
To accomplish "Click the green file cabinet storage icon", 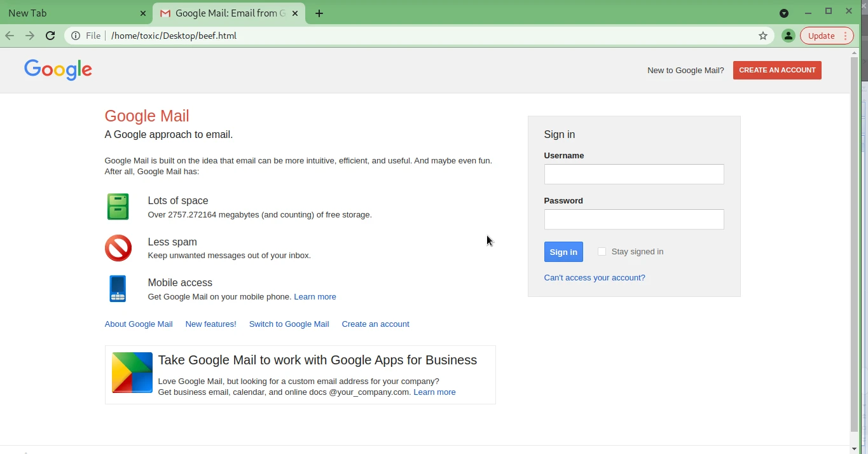I will point(118,207).
